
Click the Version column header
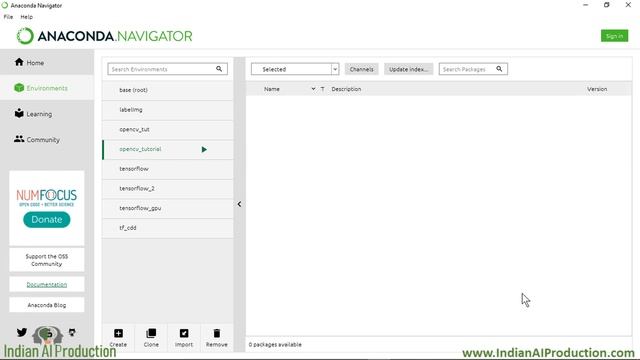click(597, 89)
